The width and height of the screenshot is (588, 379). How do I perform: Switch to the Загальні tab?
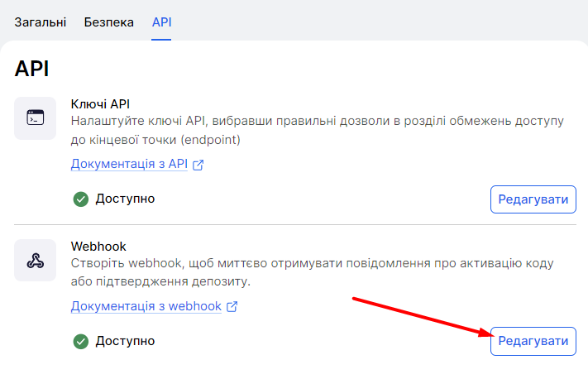point(41,22)
